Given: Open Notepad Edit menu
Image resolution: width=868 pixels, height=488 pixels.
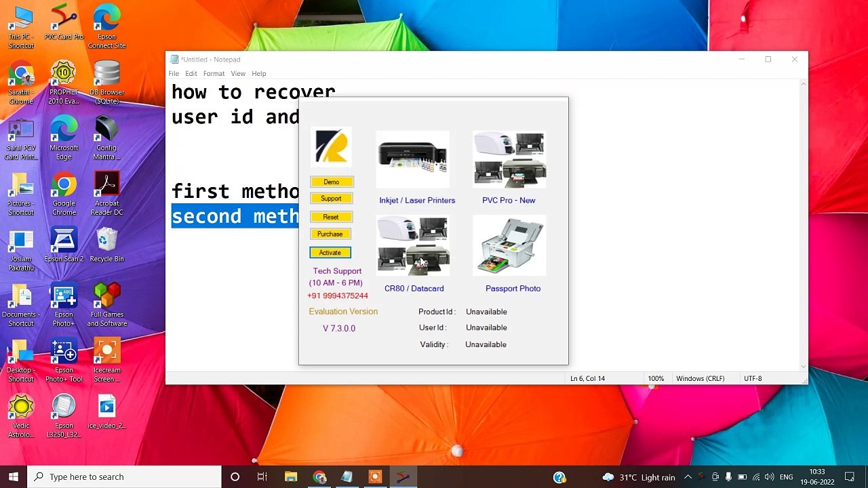Looking at the screenshot, I should [191, 73].
